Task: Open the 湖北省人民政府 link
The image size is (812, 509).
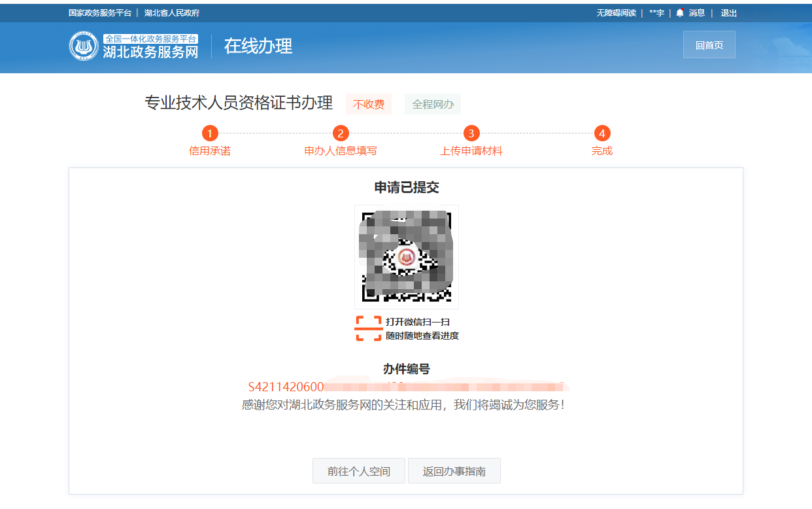Action: [x=172, y=13]
